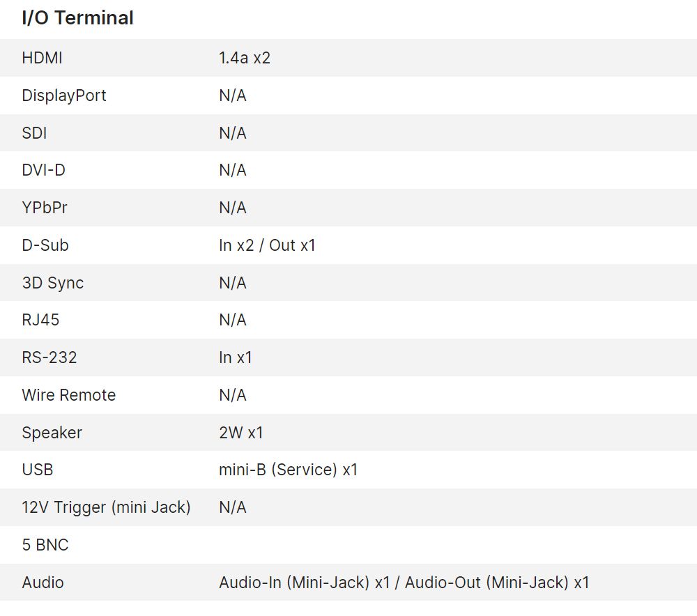Select the DisplayPort row label

click(x=64, y=95)
